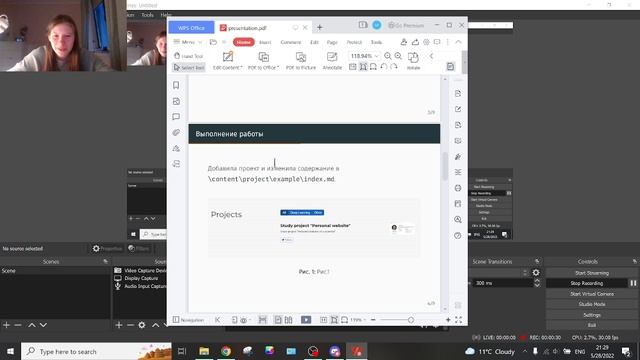640x360 pixels.
Task: Open the Comment ribbon tab
Action: (291, 42)
